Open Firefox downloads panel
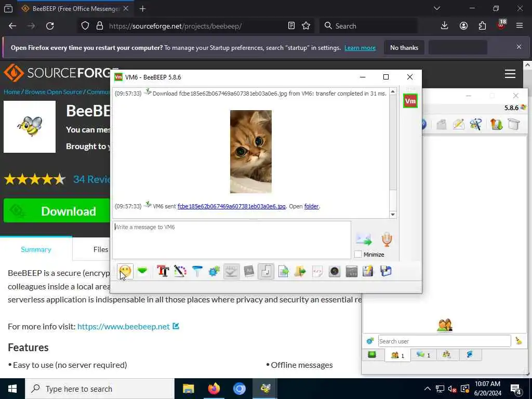Viewport: 532px width, 399px height. point(444,26)
